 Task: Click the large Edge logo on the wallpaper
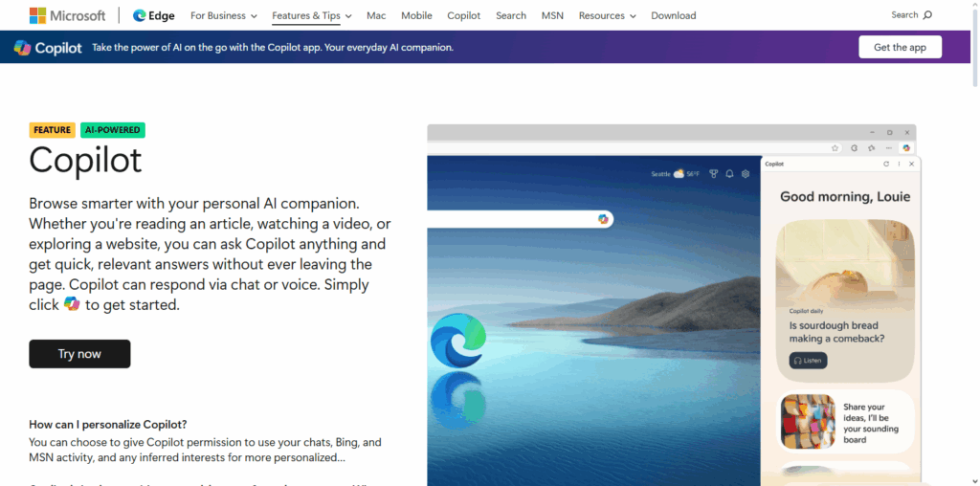pos(458,340)
